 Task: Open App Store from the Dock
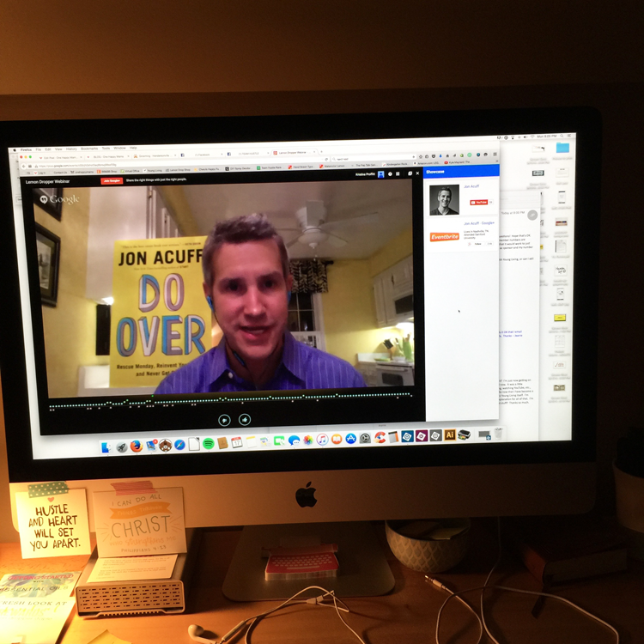coord(350,438)
